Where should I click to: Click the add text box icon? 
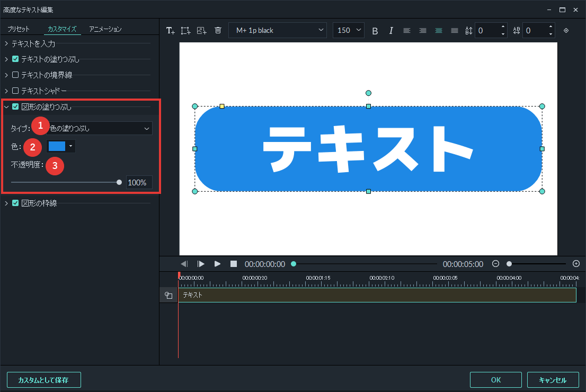171,31
